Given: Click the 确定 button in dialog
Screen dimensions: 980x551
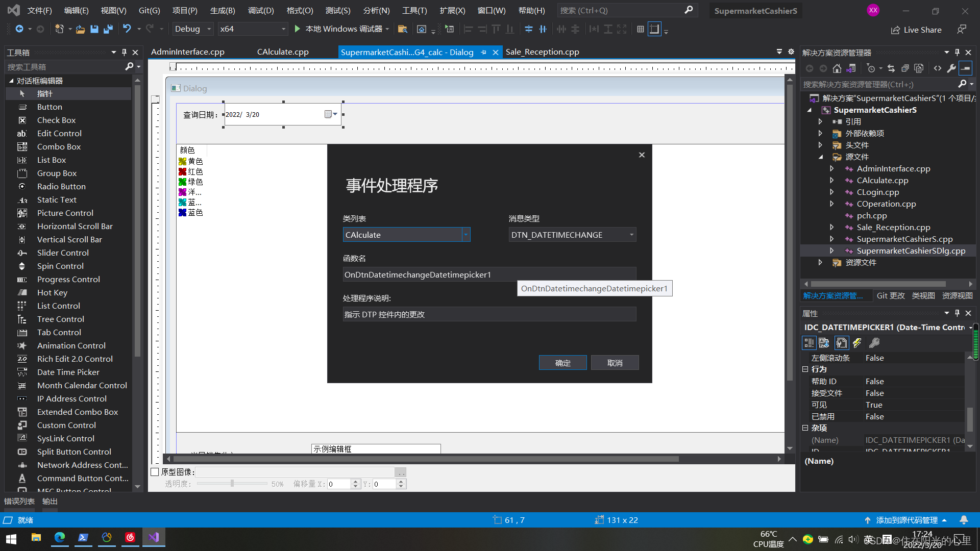Looking at the screenshot, I should click(562, 363).
